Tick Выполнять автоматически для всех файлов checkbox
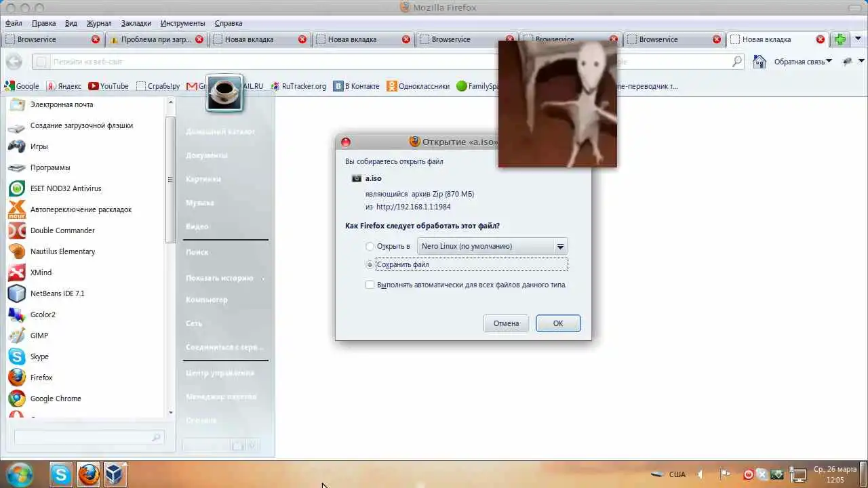 pyautogui.click(x=370, y=285)
